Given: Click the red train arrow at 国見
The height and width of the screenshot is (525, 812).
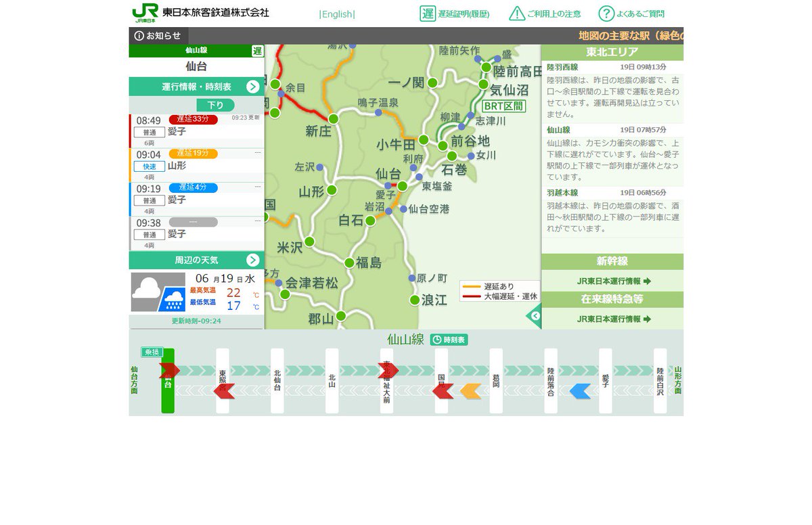Looking at the screenshot, I should pyautogui.click(x=443, y=391).
